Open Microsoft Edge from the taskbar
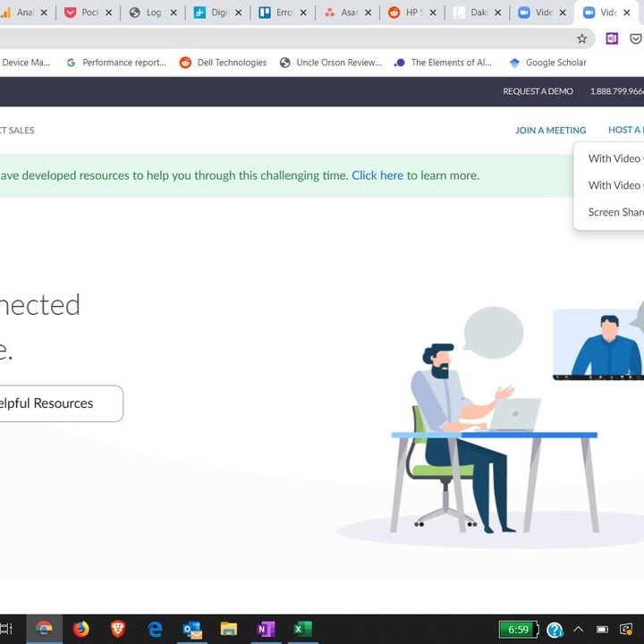The height and width of the screenshot is (644, 644). [155, 629]
